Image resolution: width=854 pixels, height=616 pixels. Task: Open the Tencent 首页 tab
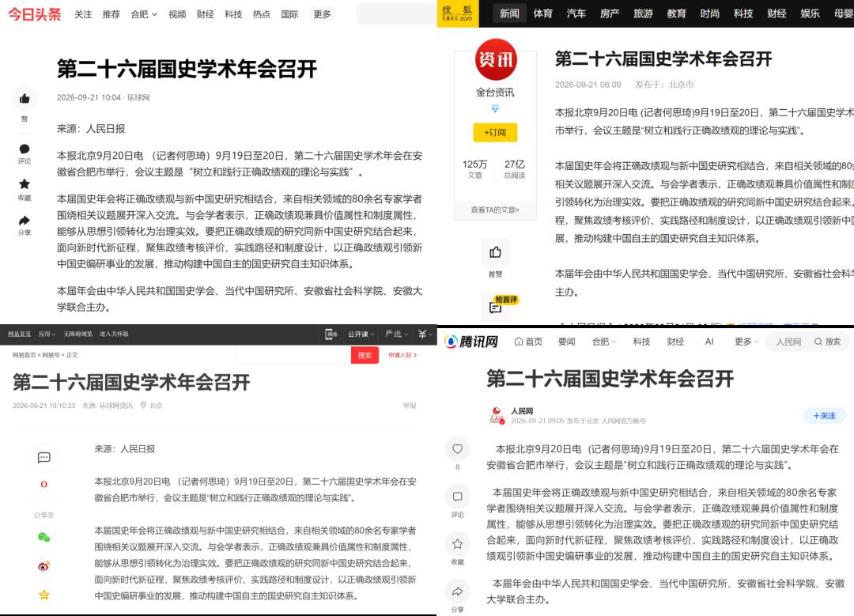(x=528, y=342)
